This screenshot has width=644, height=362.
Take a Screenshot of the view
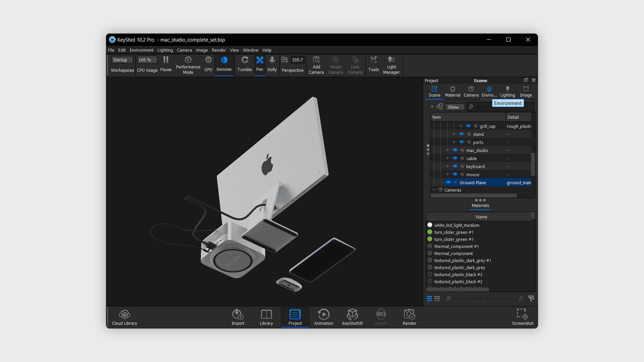pos(523,317)
